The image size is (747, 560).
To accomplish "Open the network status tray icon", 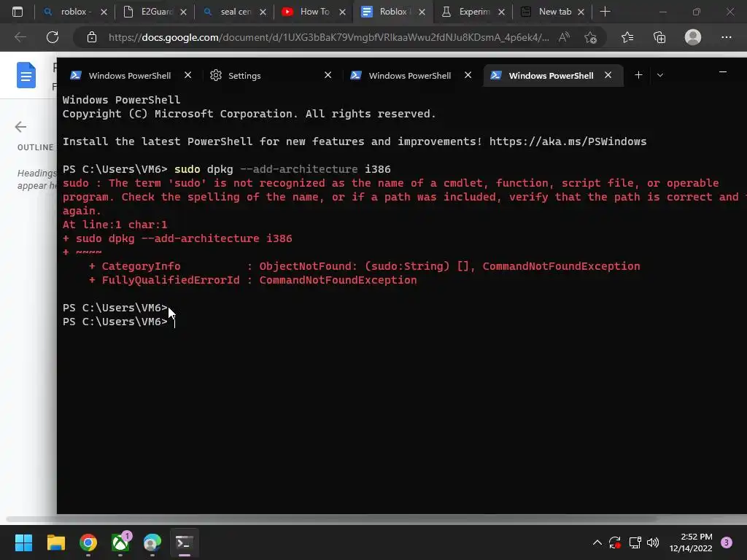I will pos(635,542).
